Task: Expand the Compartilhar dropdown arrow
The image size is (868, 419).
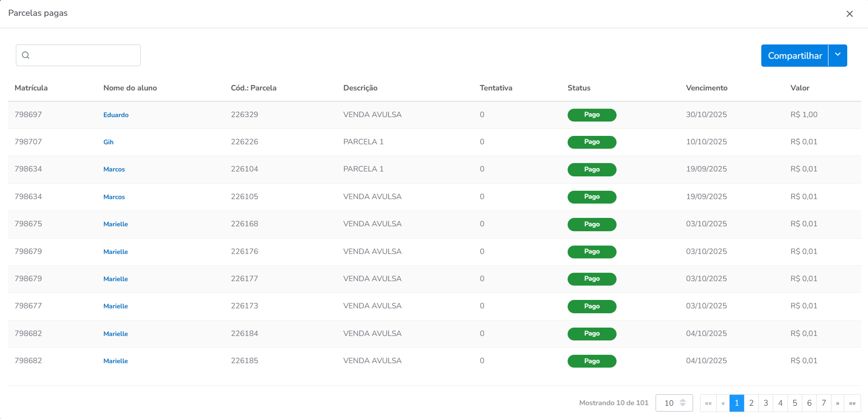Action: (838, 55)
